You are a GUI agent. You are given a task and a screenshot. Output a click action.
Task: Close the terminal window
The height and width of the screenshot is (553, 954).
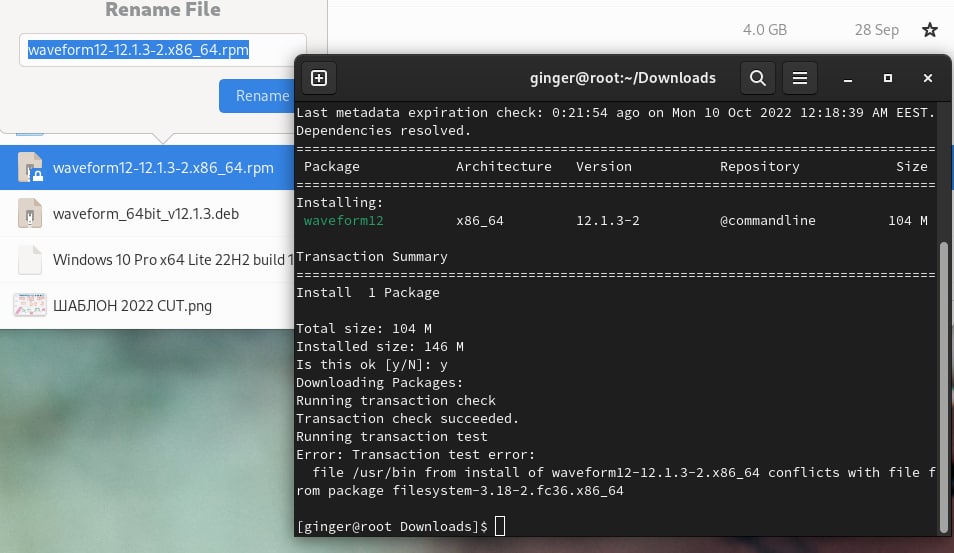click(x=928, y=78)
